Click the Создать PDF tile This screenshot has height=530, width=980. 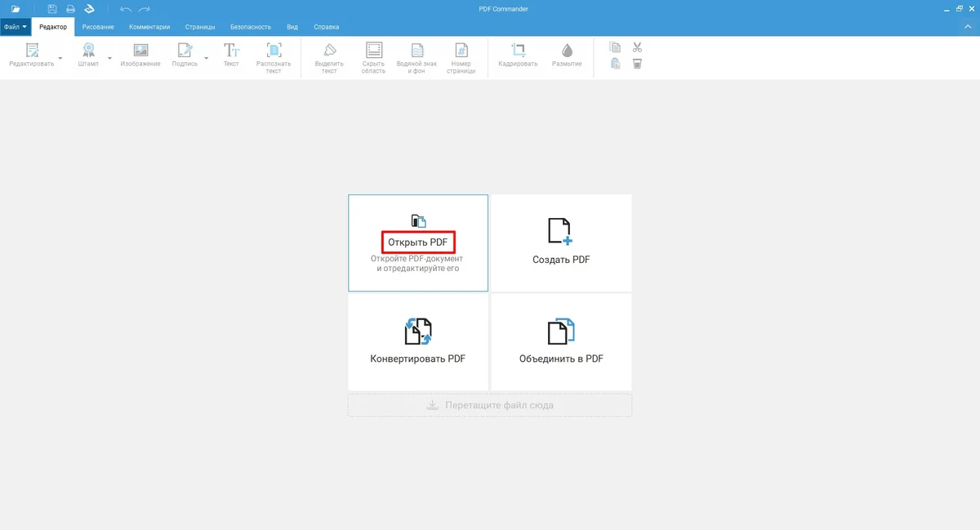(x=561, y=243)
